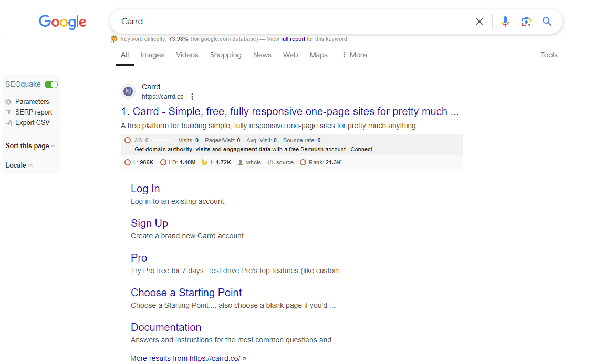Viewport: 594px width, 364px height.
Task: Open the whois lookup link
Action: tap(253, 162)
